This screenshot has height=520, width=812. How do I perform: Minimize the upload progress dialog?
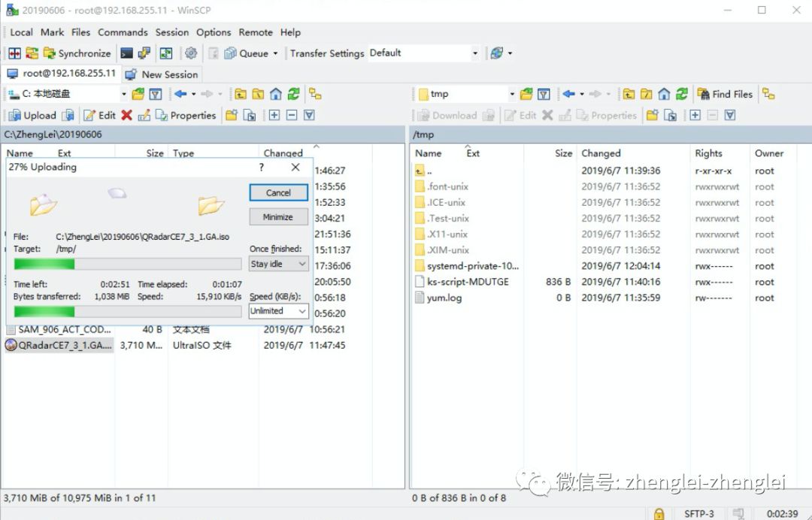pyautogui.click(x=278, y=217)
